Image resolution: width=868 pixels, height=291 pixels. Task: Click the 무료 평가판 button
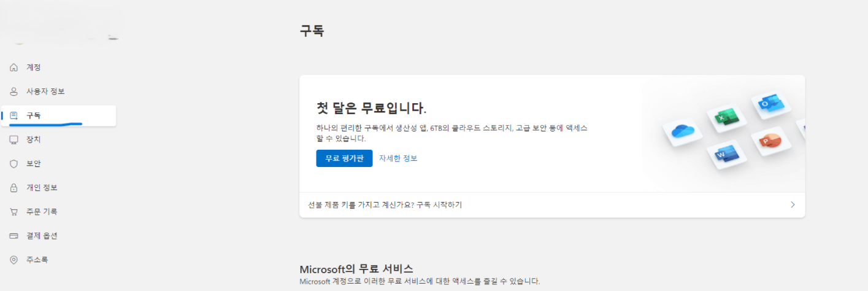pyautogui.click(x=344, y=158)
